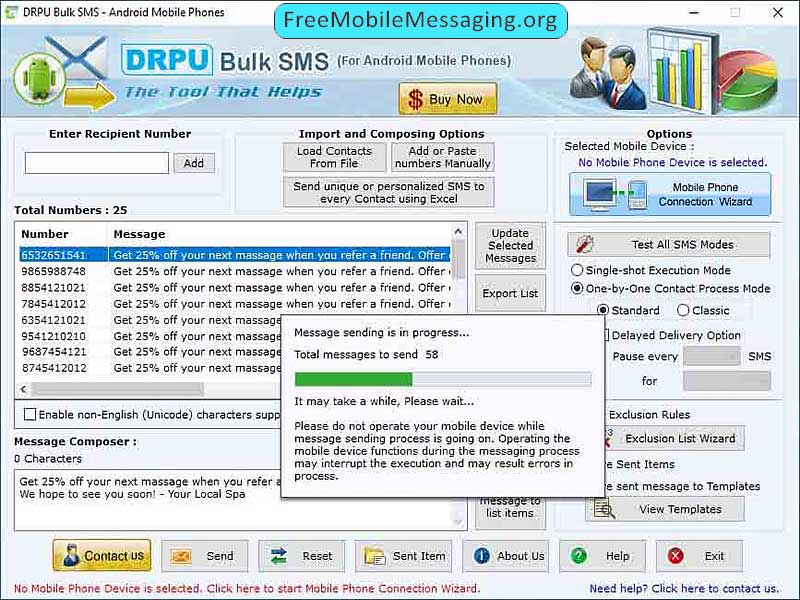Select the row with number 9541210210
This screenshot has height=600, width=800.
click(150, 336)
